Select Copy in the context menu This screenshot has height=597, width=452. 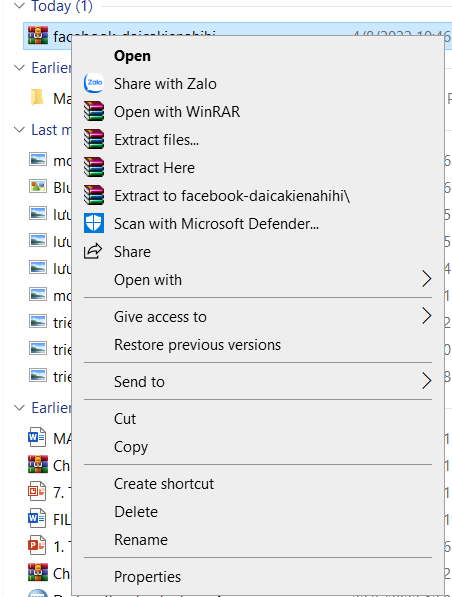coord(131,447)
